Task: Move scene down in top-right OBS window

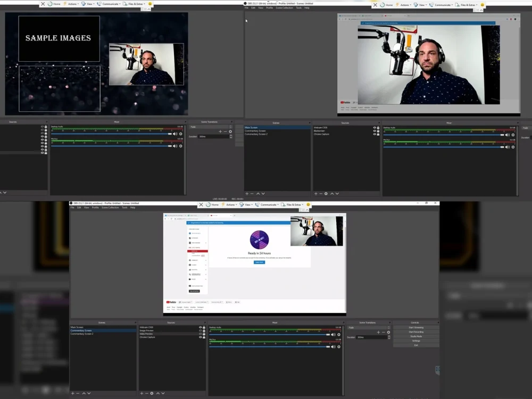Action: (x=263, y=194)
